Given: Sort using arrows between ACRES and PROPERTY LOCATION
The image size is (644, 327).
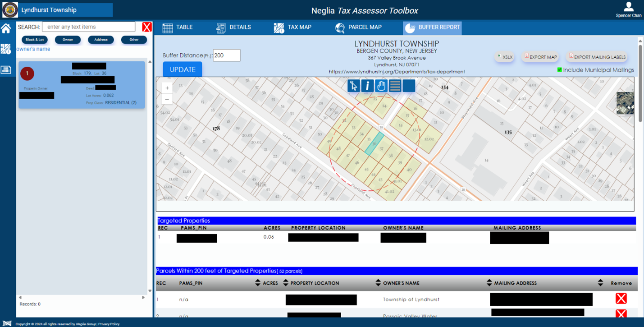Looking at the screenshot, I should click(286, 283).
